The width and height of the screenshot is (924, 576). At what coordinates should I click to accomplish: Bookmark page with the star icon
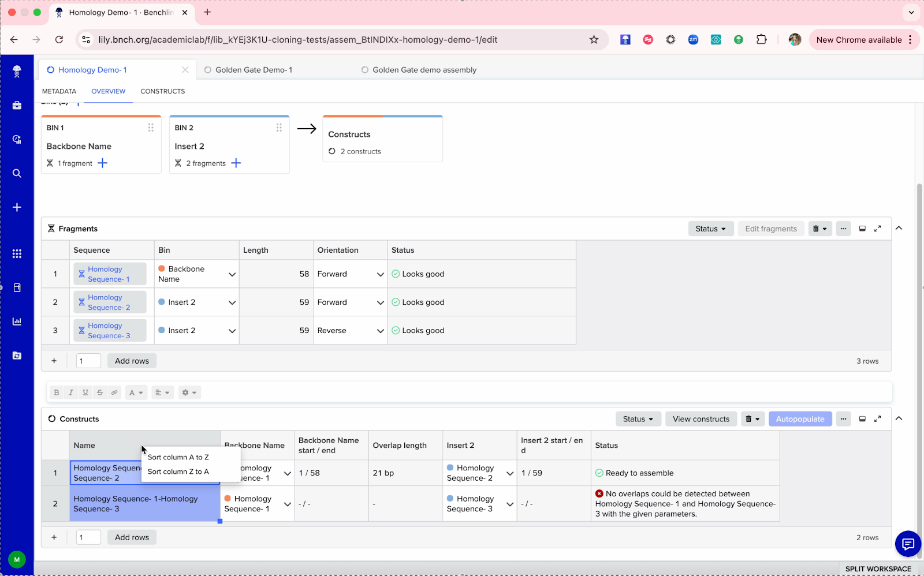point(594,40)
